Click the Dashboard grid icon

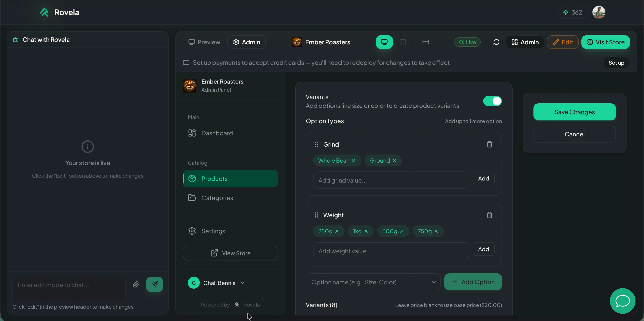[192, 133]
